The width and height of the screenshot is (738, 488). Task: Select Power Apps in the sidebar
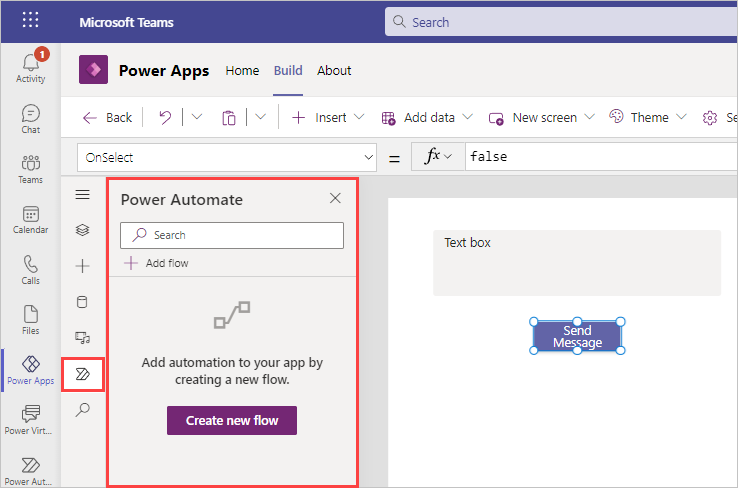[x=31, y=371]
